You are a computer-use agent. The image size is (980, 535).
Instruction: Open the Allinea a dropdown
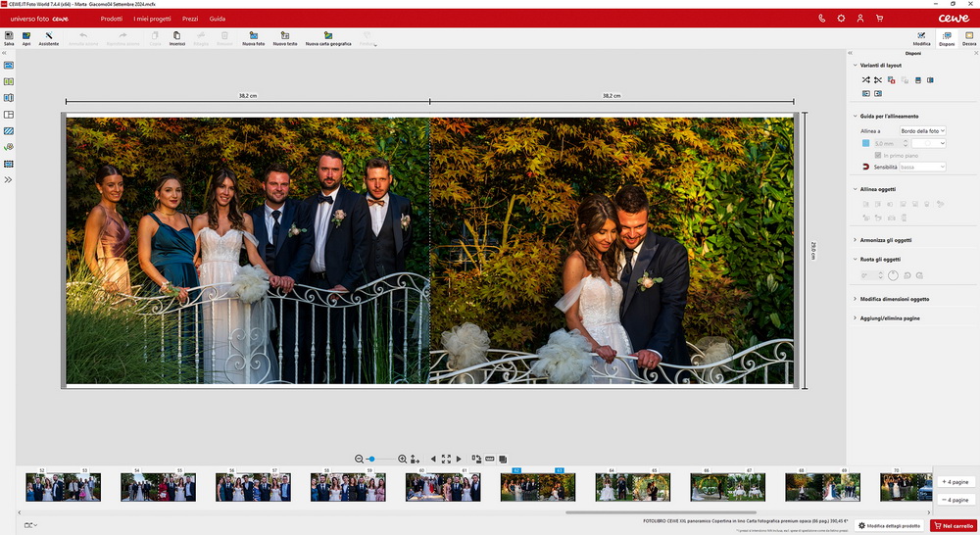(922, 130)
